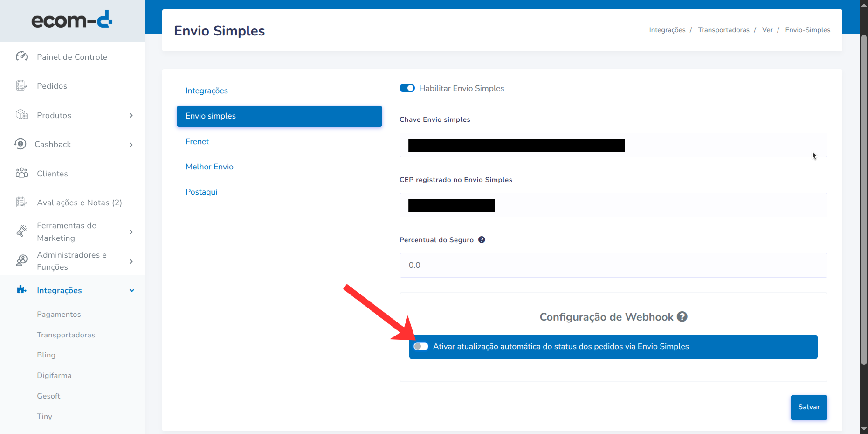Click the Ferramentas de Marketing megaphone icon
The width and height of the screenshot is (868, 434).
point(21,231)
